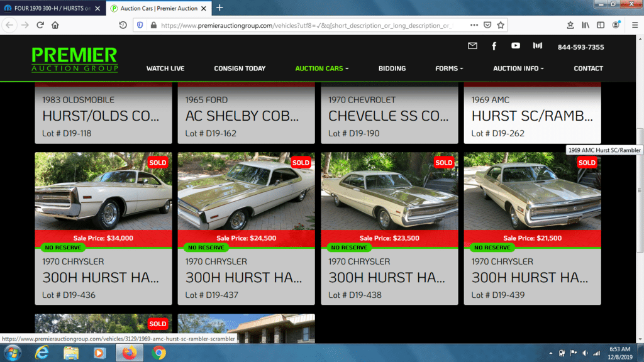Viewport: 644px width, 362px height.
Task: Open the Firefox Library icon
Action: click(x=586, y=25)
